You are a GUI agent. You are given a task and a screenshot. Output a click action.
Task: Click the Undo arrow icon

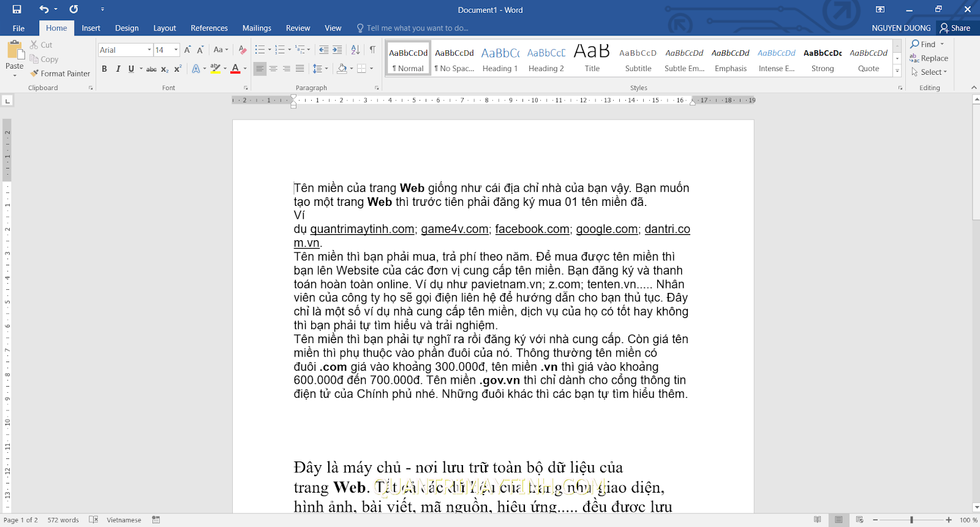(x=43, y=9)
